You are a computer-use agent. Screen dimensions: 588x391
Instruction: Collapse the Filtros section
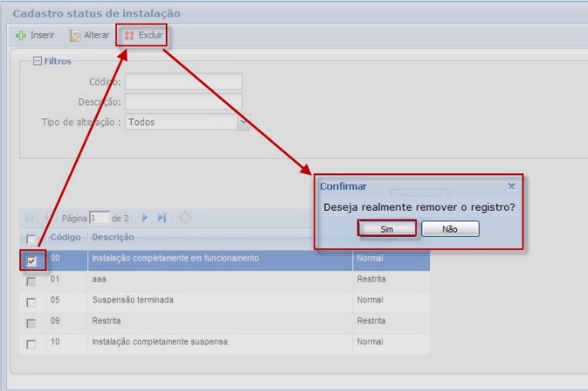[37, 61]
